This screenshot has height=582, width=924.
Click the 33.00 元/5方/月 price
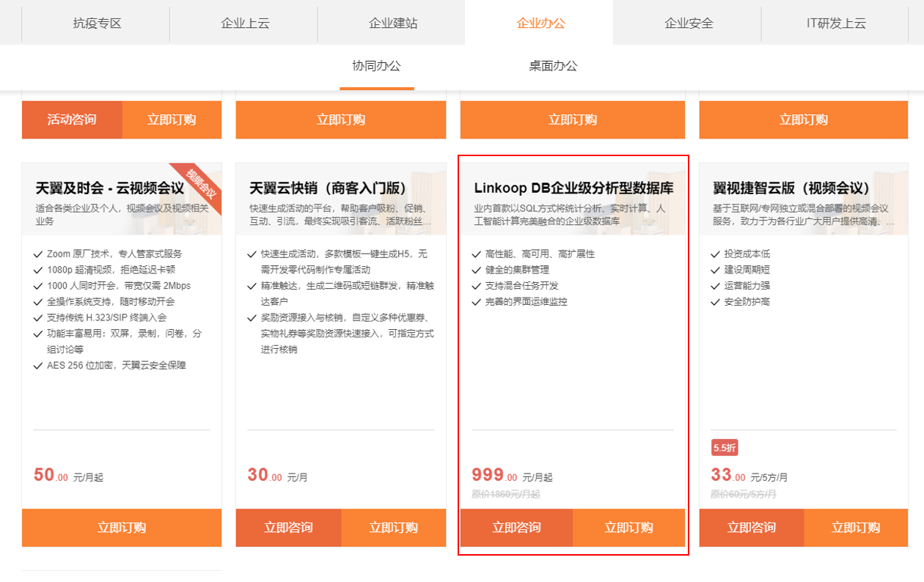tap(749, 476)
